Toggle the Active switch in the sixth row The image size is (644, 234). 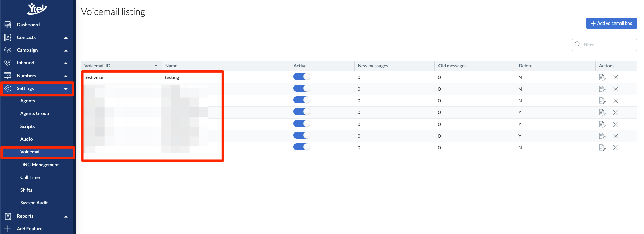coord(302,135)
